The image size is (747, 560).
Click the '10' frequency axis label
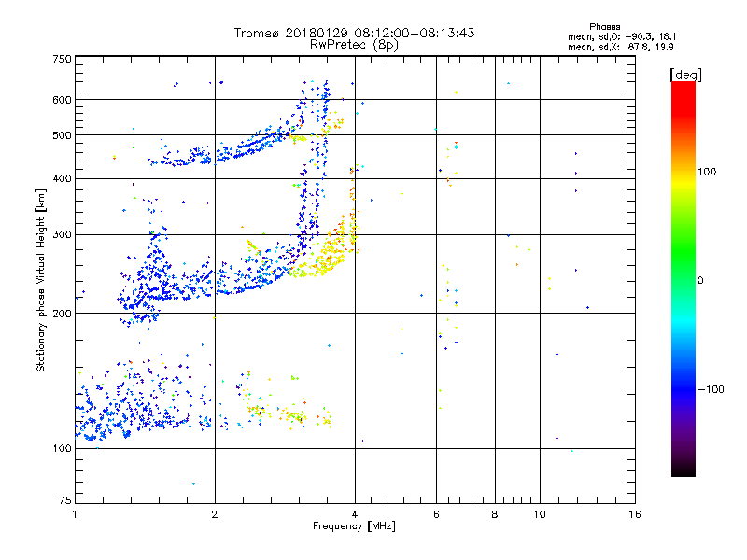[540, 514]
